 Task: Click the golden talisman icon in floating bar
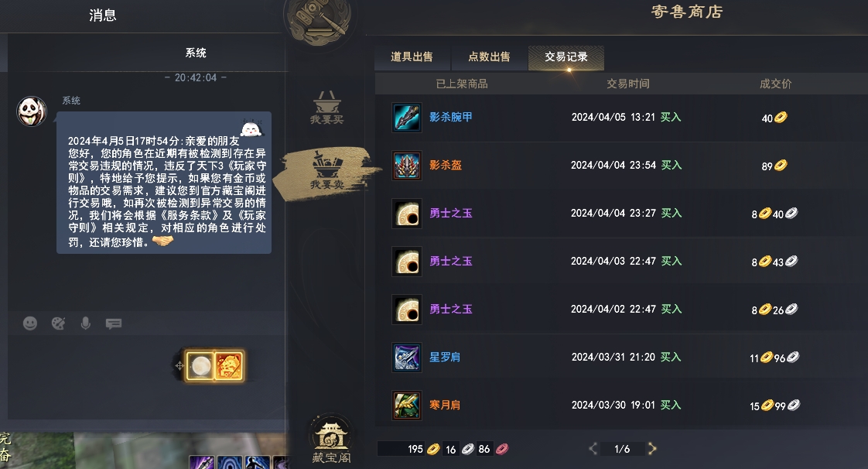[x=229, y=366]
